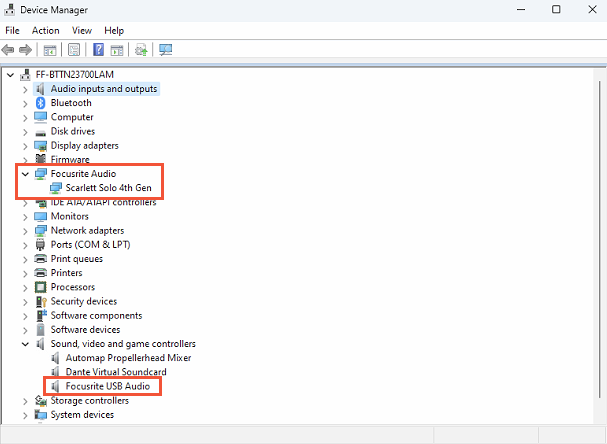Screen dimensions: 607x444
Task: Click the Properties toolbar icon
Action: tap(74, 49)
